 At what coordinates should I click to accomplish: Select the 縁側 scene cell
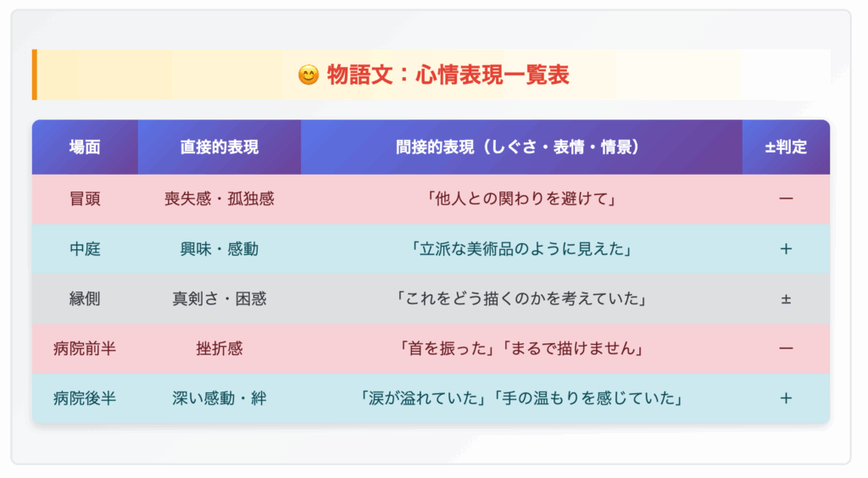pos(85,298)
